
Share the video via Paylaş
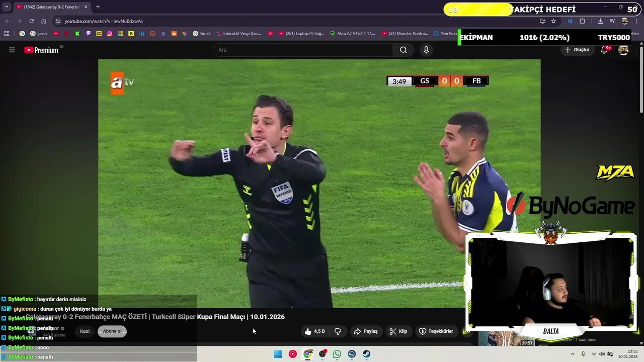pyautogui.click(x=366, y=331)
